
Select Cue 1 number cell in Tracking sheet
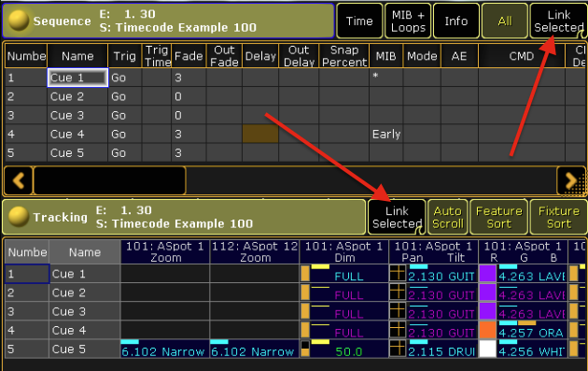27,274
